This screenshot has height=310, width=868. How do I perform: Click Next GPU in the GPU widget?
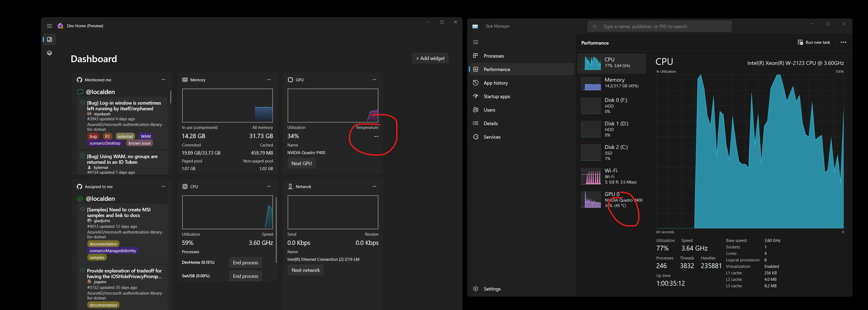pos(302,163)
